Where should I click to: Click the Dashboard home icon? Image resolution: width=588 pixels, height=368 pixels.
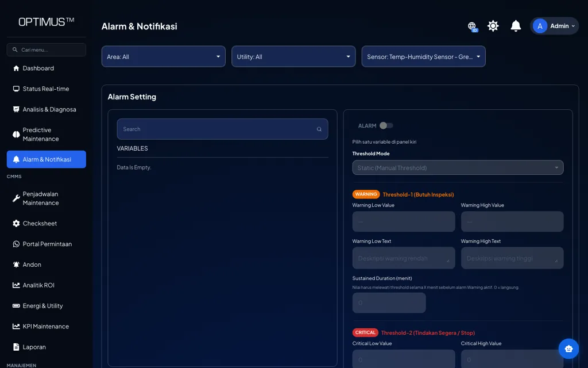[x=16, y=68]
